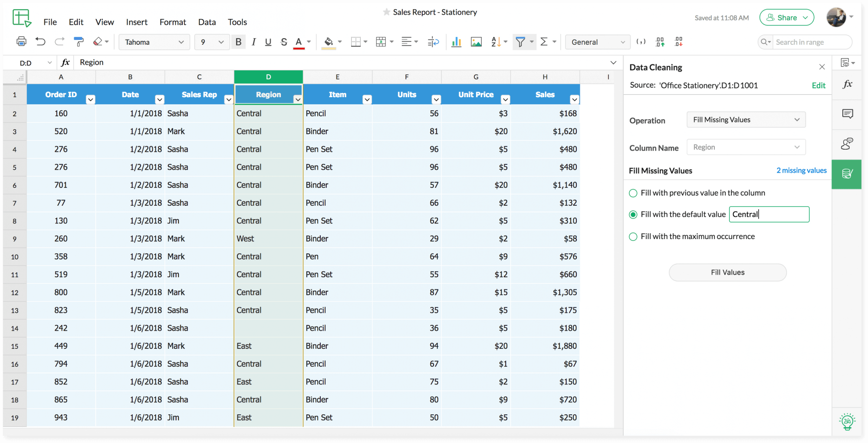Click the Fill Values button
This screenshot has height=443, width=868.
point(727,272)
